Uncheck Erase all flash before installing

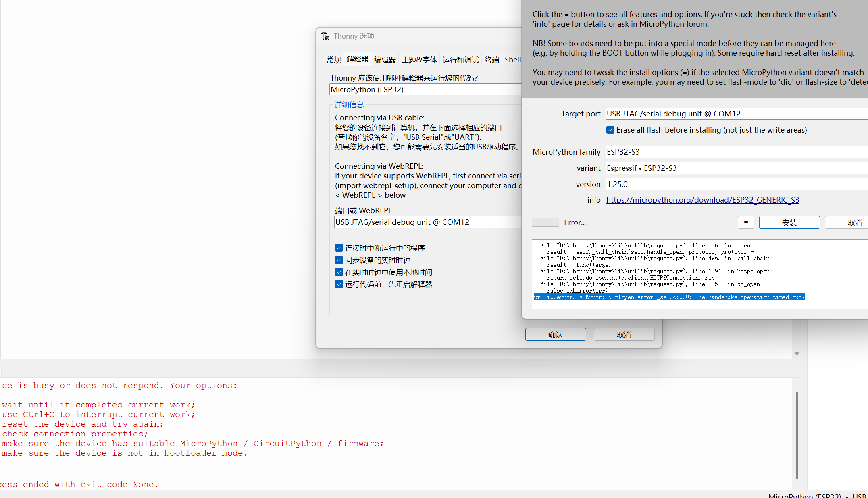pyautogui.click(x=610, y=129)
